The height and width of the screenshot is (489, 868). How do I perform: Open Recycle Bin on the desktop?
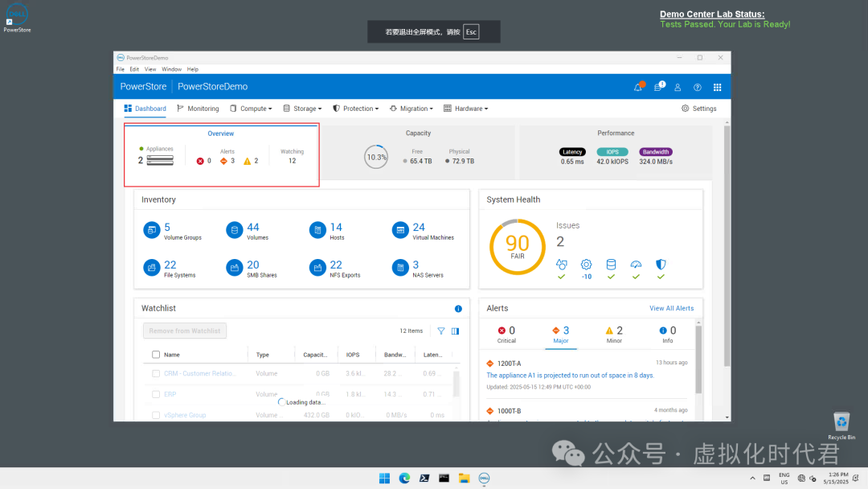coord(841,426)
